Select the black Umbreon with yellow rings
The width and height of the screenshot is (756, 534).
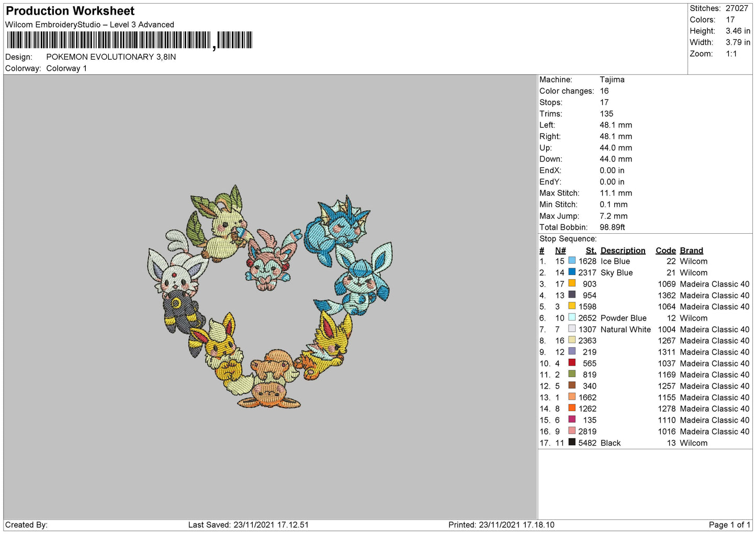pyautogui.click(x=180, y=312)
